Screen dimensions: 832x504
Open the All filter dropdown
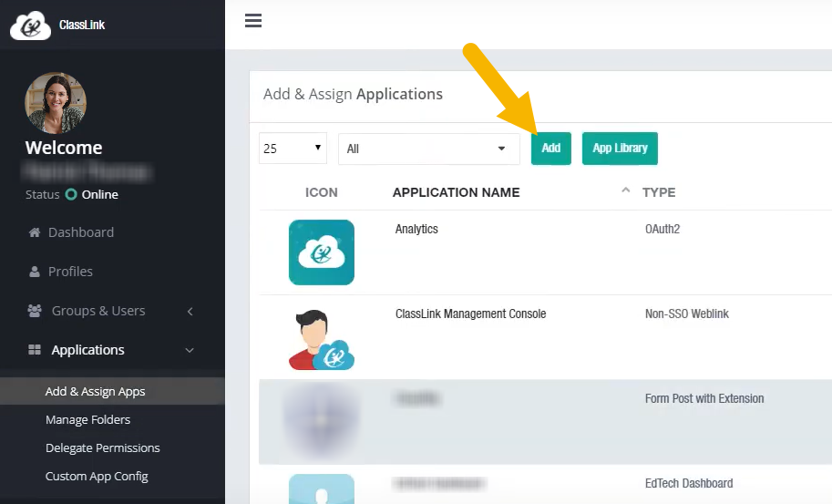(428, 149)
